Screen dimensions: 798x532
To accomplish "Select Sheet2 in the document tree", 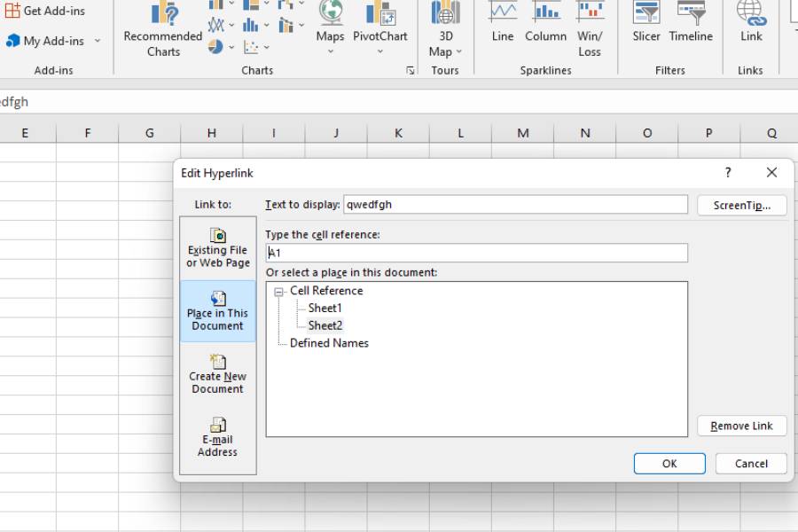I will [325, 325].
